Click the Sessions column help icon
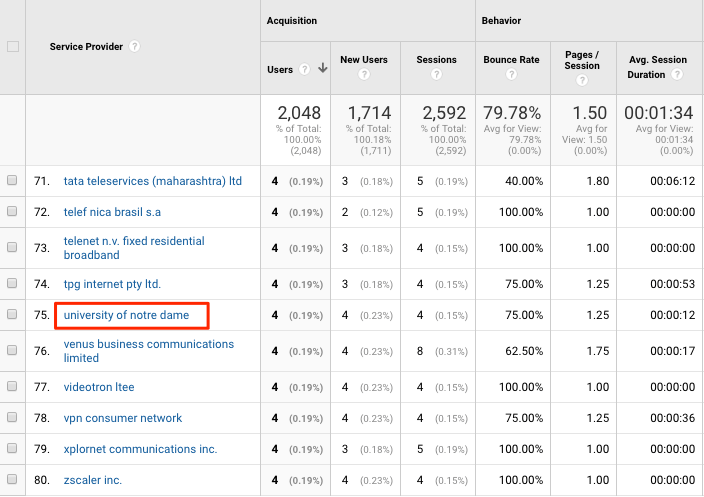 pos(436,74)
